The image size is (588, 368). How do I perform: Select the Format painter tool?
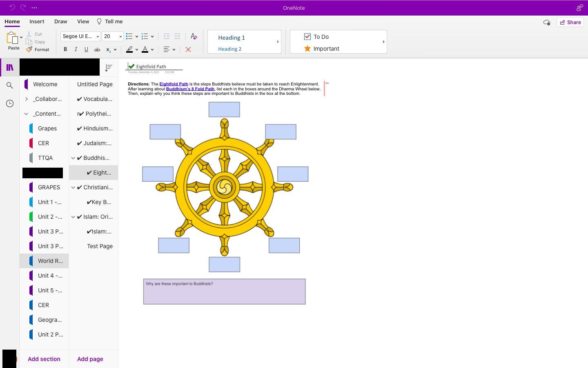[38, 49]
